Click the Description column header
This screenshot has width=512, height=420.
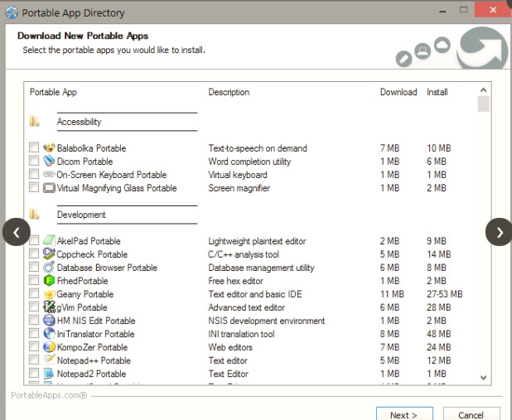click(229, 92)
